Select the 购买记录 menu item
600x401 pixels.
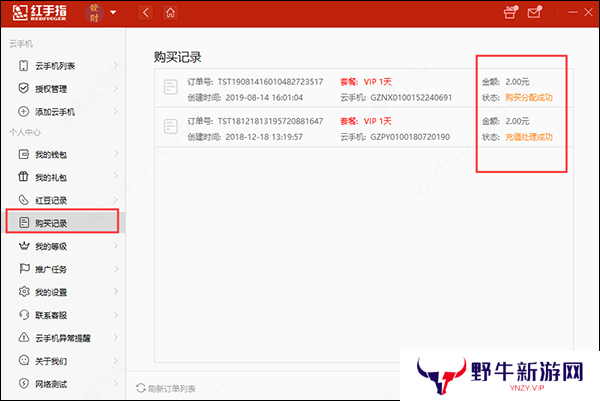tap(62, 221)
